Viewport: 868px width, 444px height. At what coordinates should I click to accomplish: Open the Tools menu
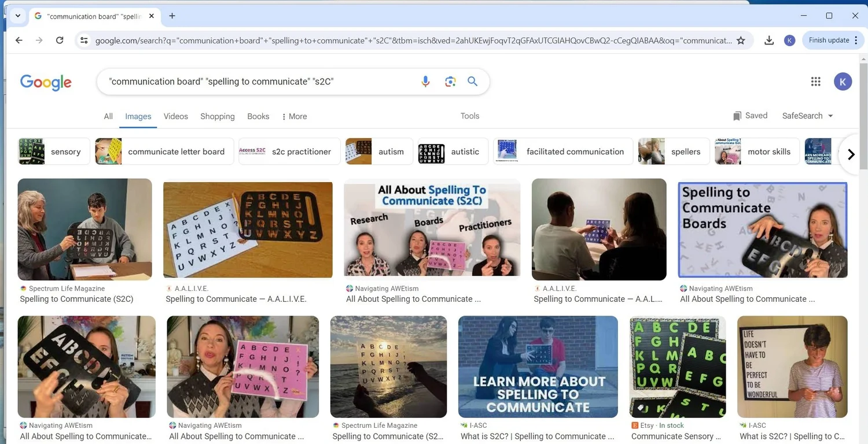tap(469, 116)
